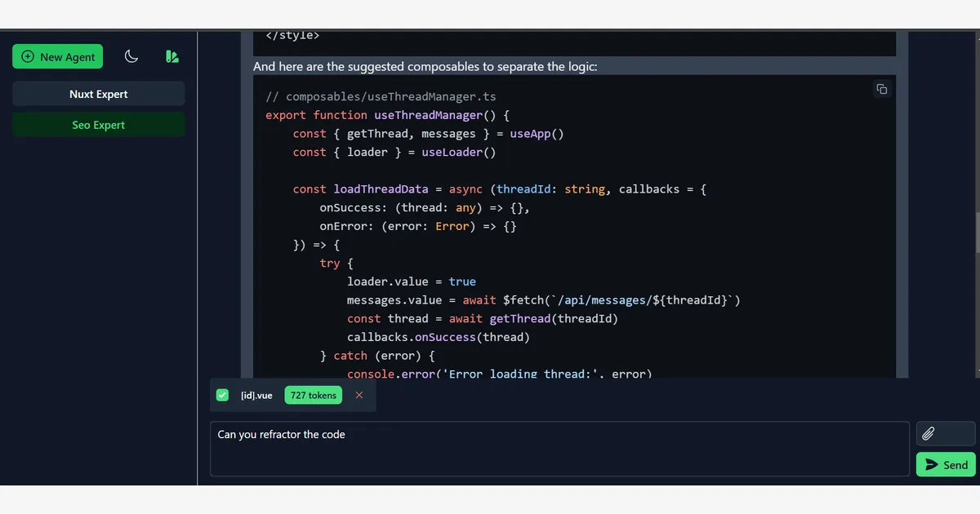
Task: Click the 'callbacks.onSuccess(thread)' code line
Action: click(439, 337)
